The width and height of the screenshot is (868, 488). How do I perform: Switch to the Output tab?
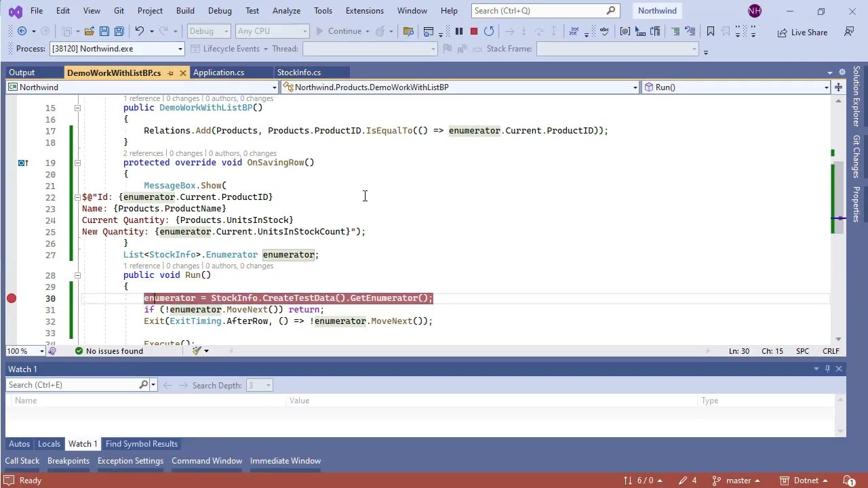click(x=22, y=73)
